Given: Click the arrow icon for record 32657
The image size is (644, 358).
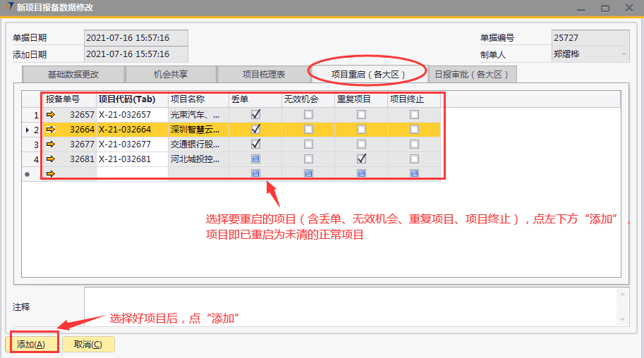Looking at the screenshot, I should [51, 114].
